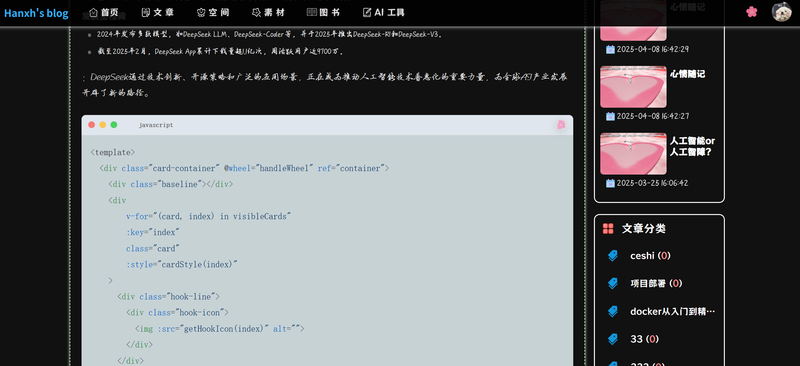The width and height of the screenshot is (800, 366).
Task: Click the <template> line in the code block
Action: point(113,152)
